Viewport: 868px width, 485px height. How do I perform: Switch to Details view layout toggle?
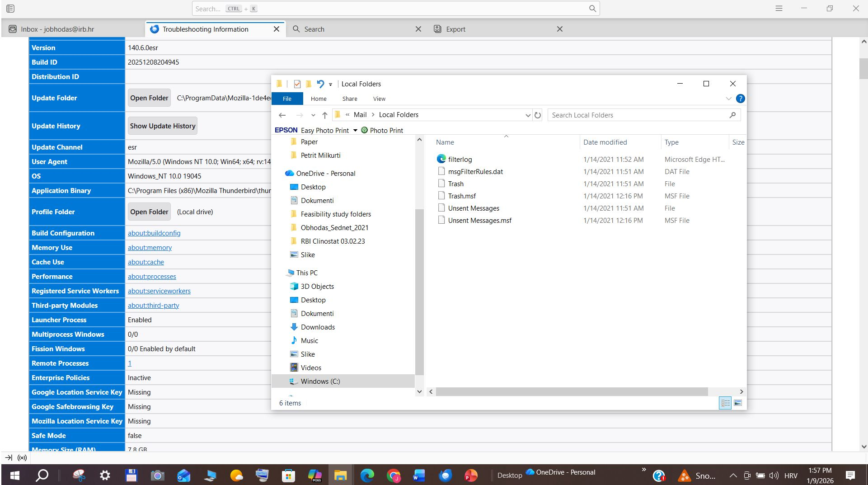(x=725, y=403)
